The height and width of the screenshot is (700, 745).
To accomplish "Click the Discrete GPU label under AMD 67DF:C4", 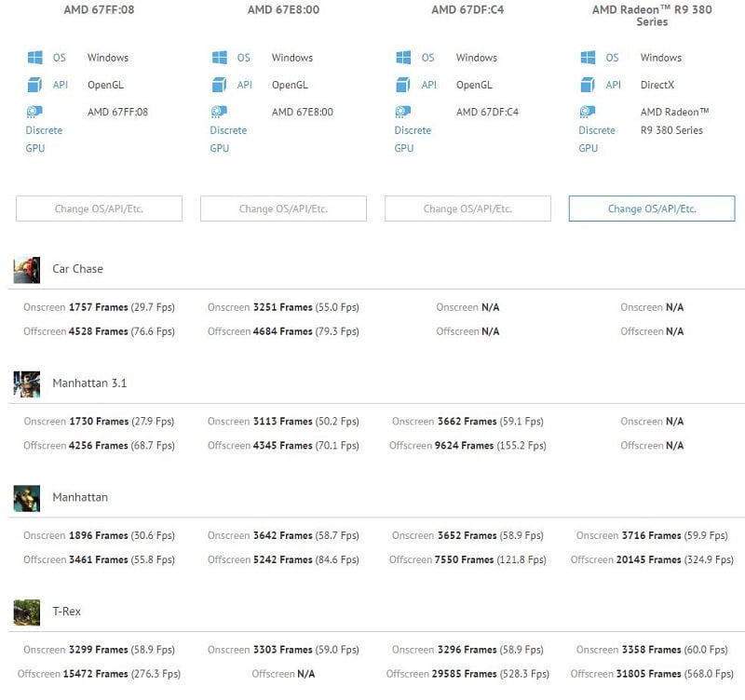I will [413, 139].
